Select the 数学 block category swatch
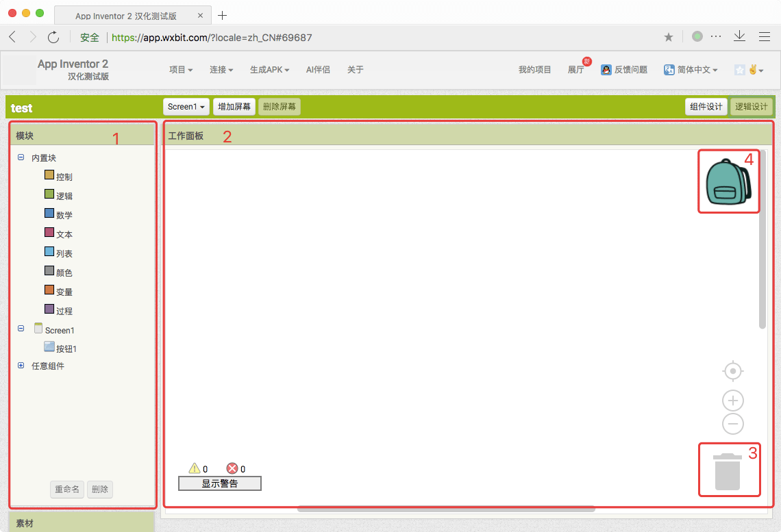Screen dimensions: 781x532 49,213
